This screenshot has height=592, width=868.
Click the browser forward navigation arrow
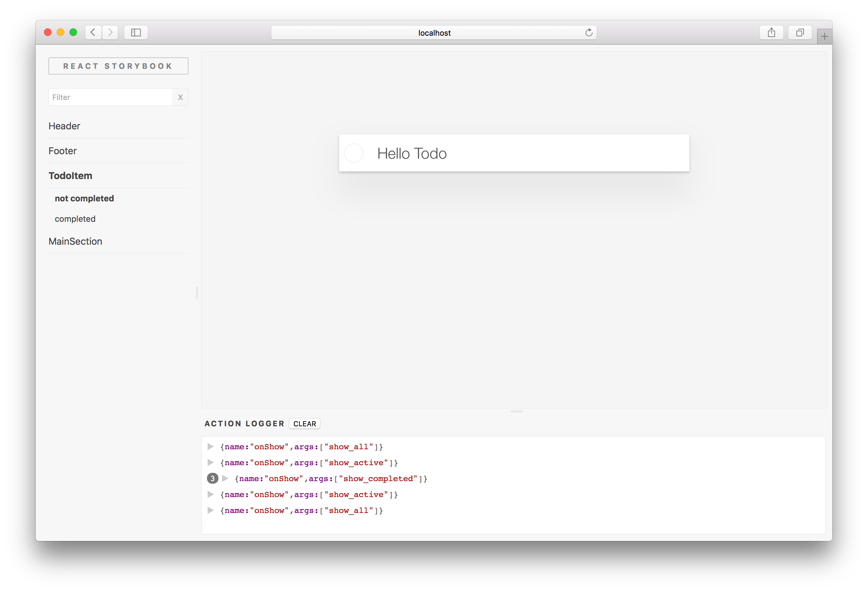click(x=110, y=32)
